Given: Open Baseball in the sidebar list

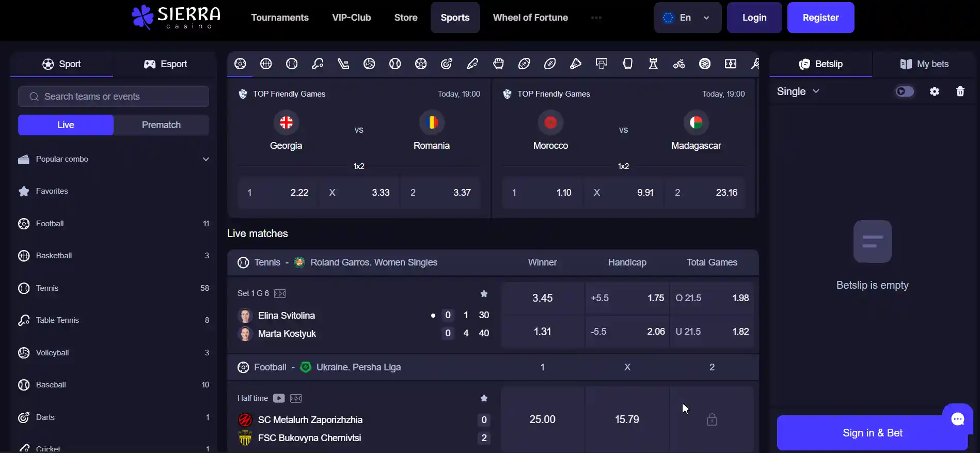Looking at the screenshot, I should tap(114, 385).
